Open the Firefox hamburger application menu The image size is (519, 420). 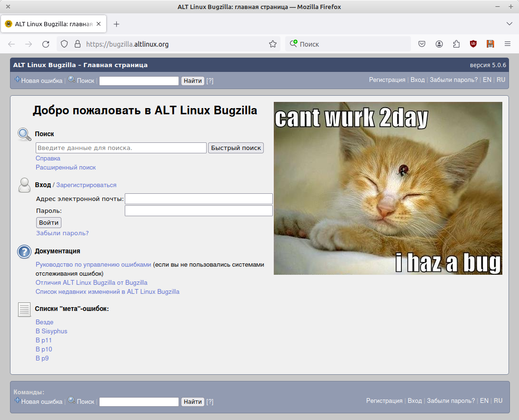point(508,44)
